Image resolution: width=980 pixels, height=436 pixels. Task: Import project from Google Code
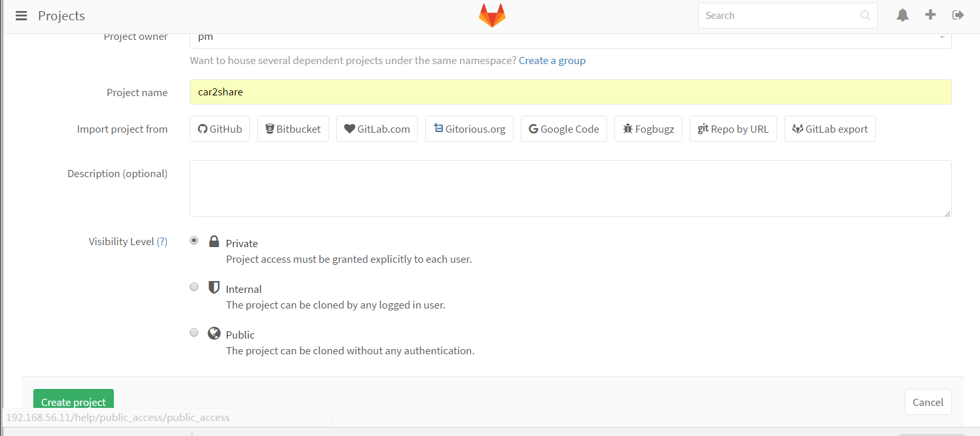tap(563, 129)
